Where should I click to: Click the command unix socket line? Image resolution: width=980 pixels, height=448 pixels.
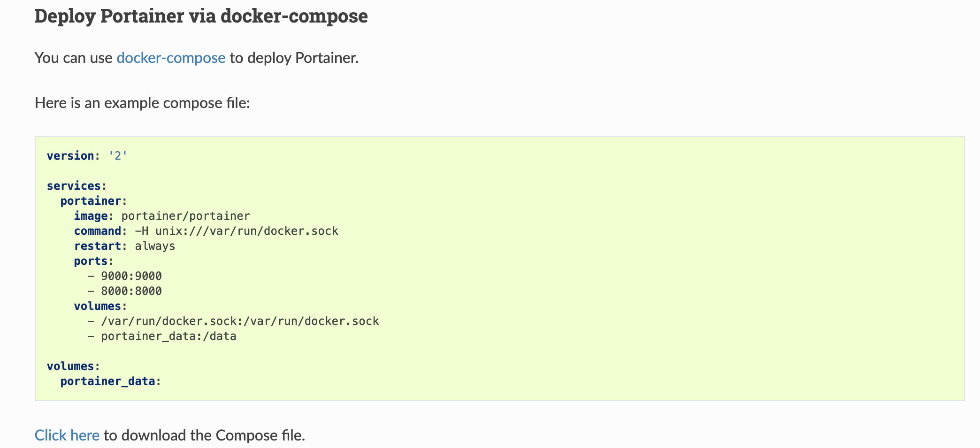pos(206,231)
